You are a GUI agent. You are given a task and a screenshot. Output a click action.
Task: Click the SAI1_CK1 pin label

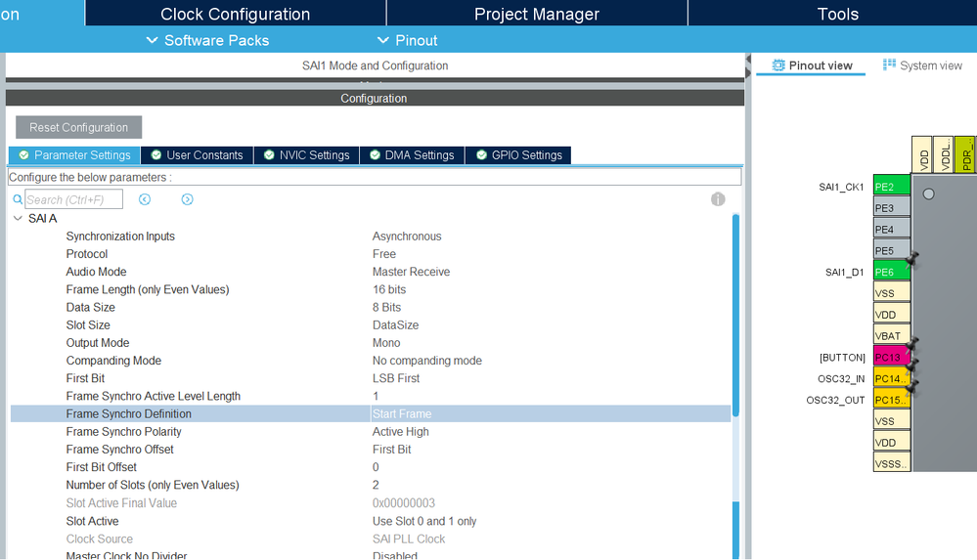[841, 187]
